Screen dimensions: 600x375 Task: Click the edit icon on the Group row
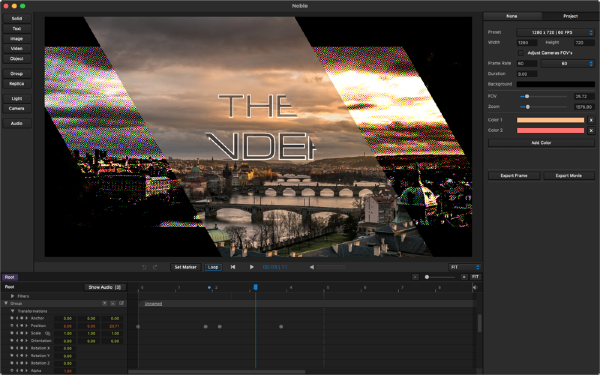(121, 303)
